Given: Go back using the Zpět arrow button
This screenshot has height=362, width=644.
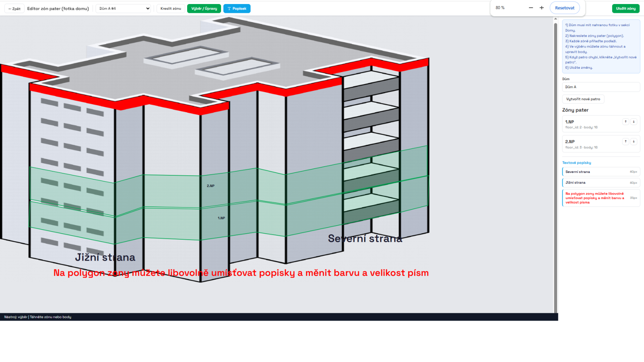Looking at the screenshot, I should (x=14, y=8).
